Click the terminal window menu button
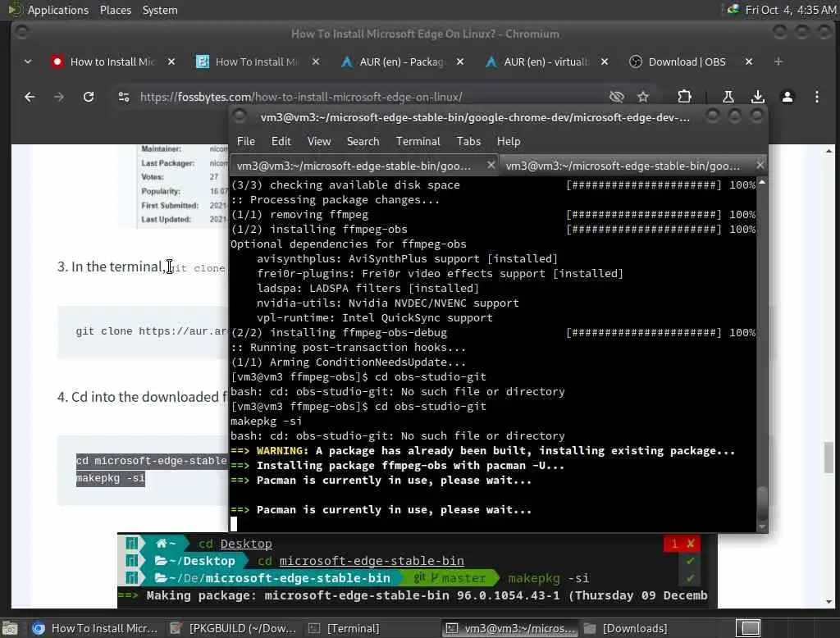 click(x=240, y=116)
